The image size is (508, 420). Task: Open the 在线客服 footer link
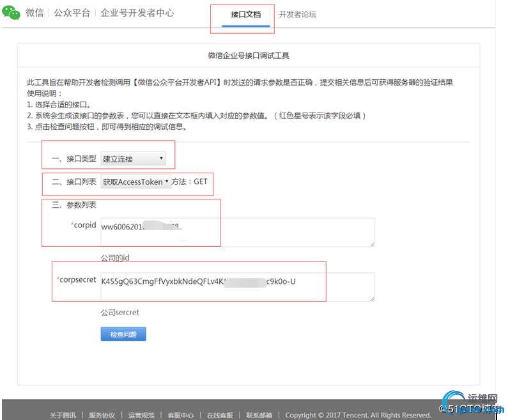click(220, 415)
